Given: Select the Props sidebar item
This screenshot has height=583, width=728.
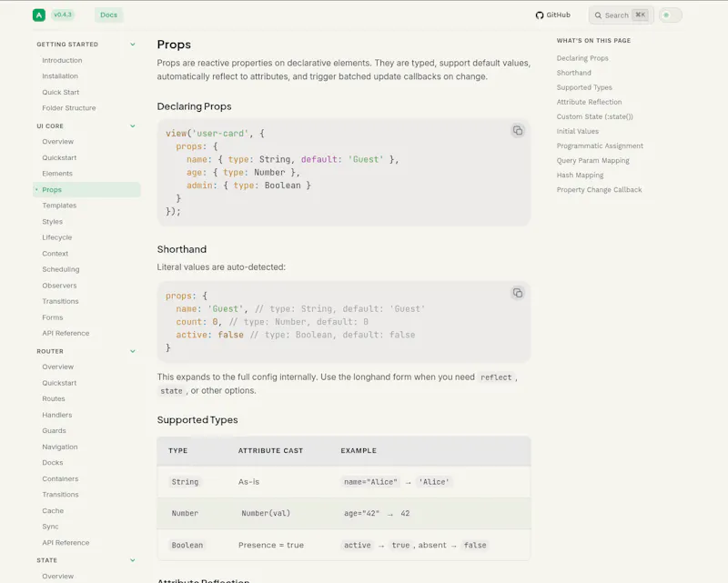Looking at the screenshot, I should pos(86,189).
